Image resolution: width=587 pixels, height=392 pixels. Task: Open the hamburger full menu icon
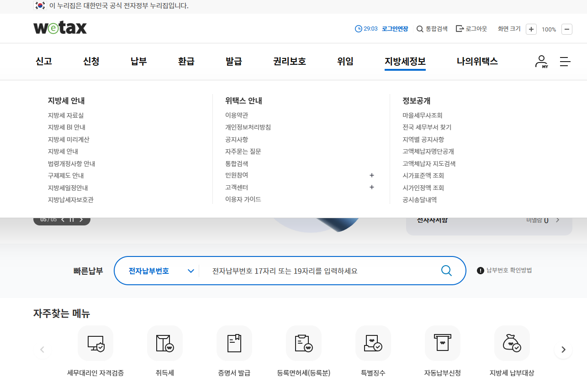pyautogui.click(x=565, y=62)
